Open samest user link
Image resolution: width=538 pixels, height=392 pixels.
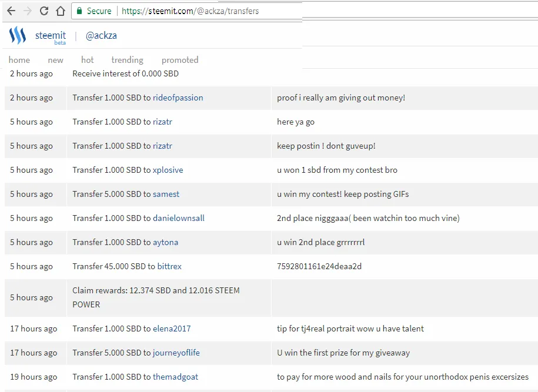click(166, 194)
